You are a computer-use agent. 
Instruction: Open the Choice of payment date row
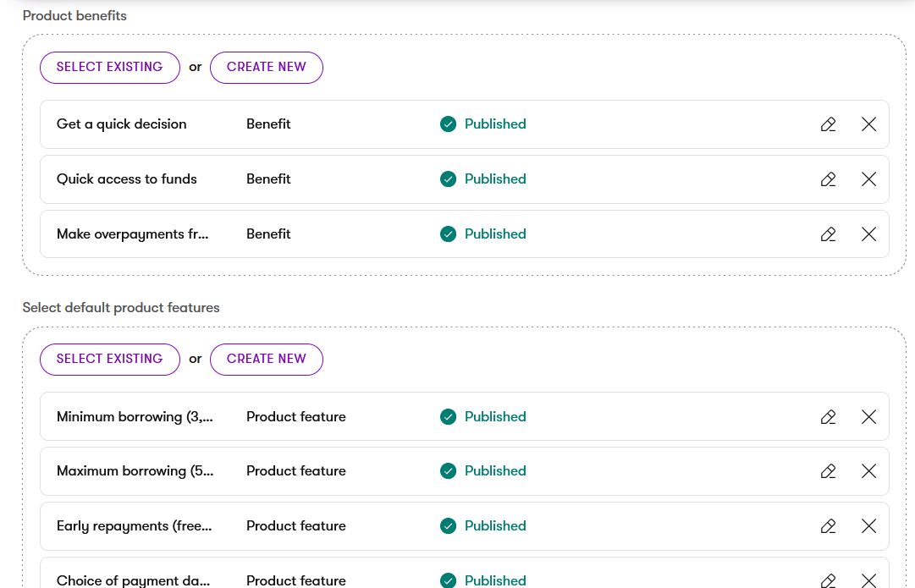(x=465, y=573)
